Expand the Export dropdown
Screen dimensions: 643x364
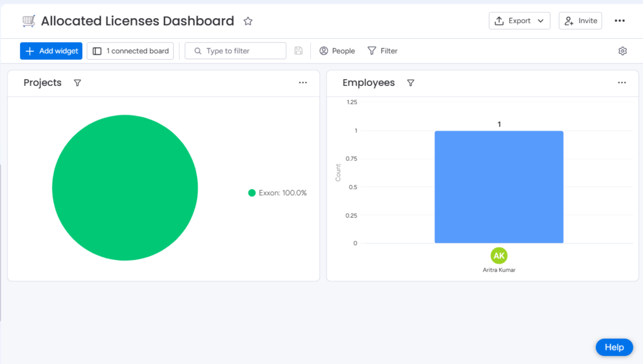click(519, 21)
